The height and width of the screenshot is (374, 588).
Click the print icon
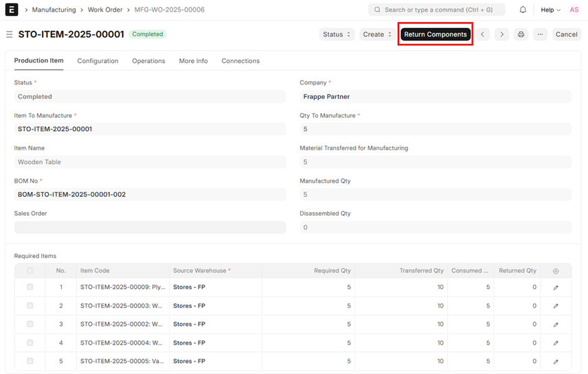(x=521, y=34)
